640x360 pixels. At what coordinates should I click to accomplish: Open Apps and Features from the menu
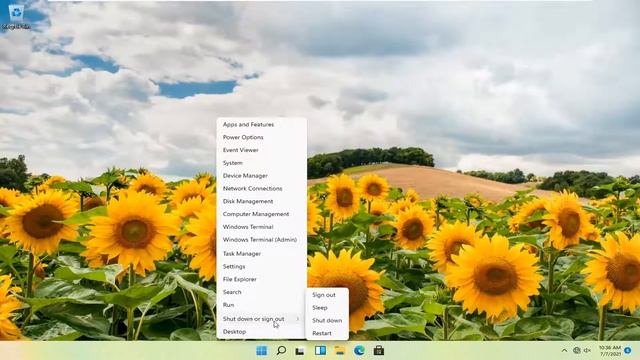click(262, 124)
